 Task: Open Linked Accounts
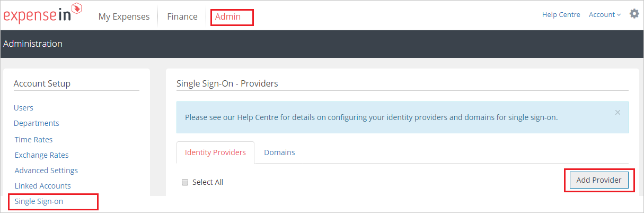coord(43,186)
